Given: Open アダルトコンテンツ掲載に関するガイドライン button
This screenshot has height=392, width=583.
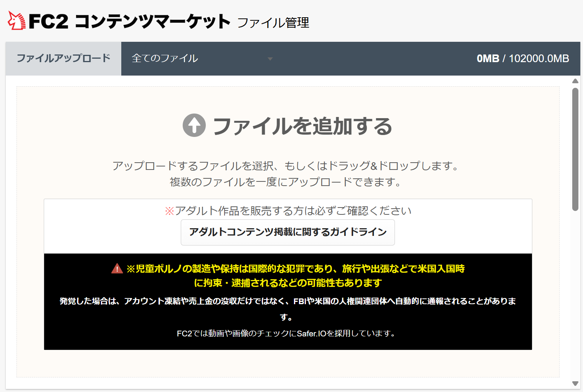Looking at the screenshot, I should pos(287,232).
